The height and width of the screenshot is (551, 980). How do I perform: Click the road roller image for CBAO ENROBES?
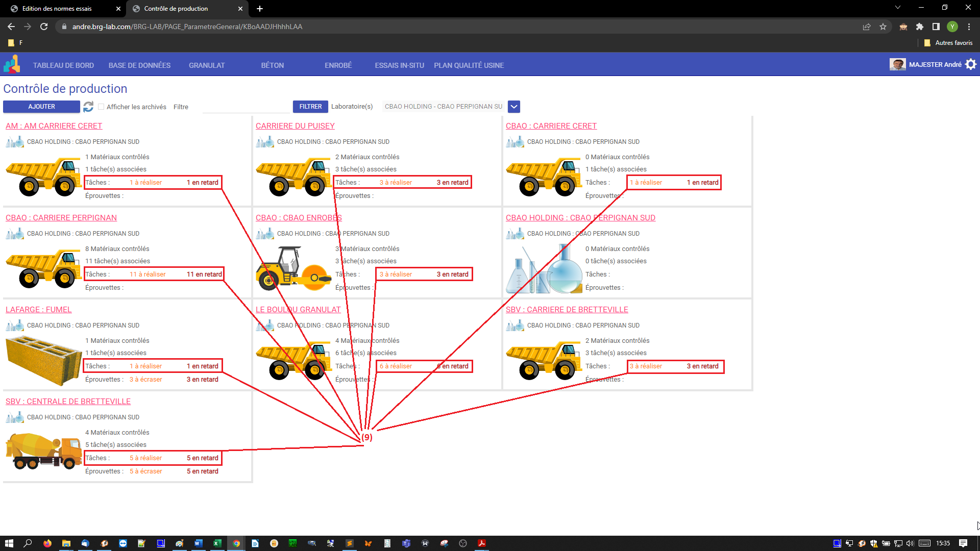tap(293, 268)
